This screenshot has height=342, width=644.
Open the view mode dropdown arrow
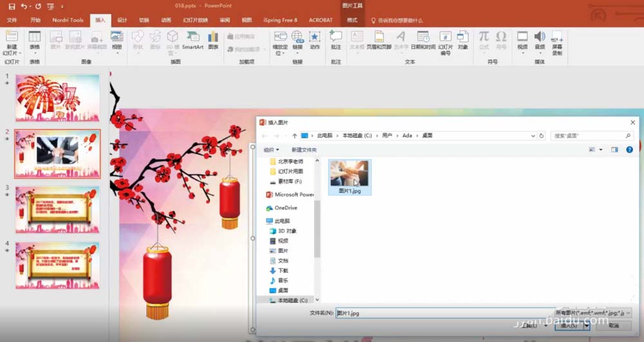601,150
